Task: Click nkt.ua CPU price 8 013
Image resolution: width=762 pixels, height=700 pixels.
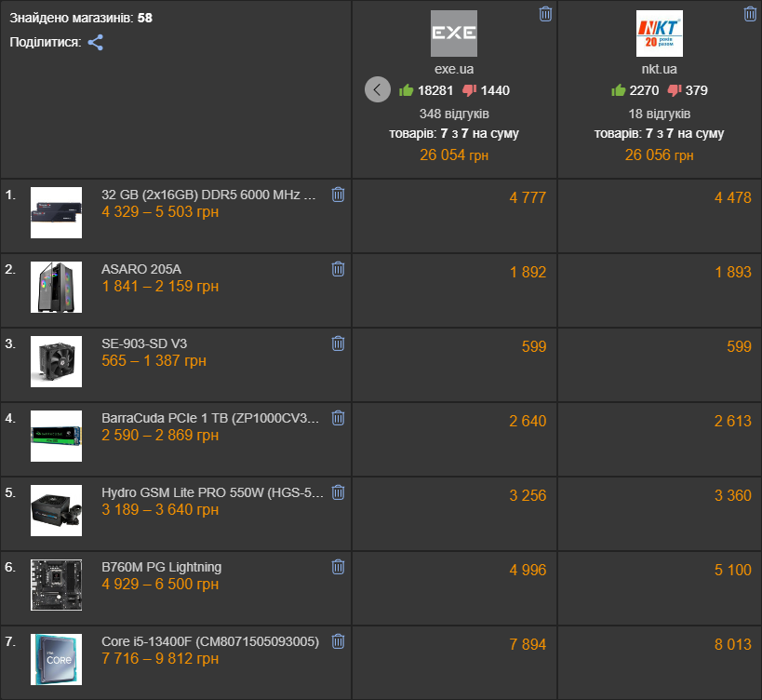Action: click(x=733, y=644)
